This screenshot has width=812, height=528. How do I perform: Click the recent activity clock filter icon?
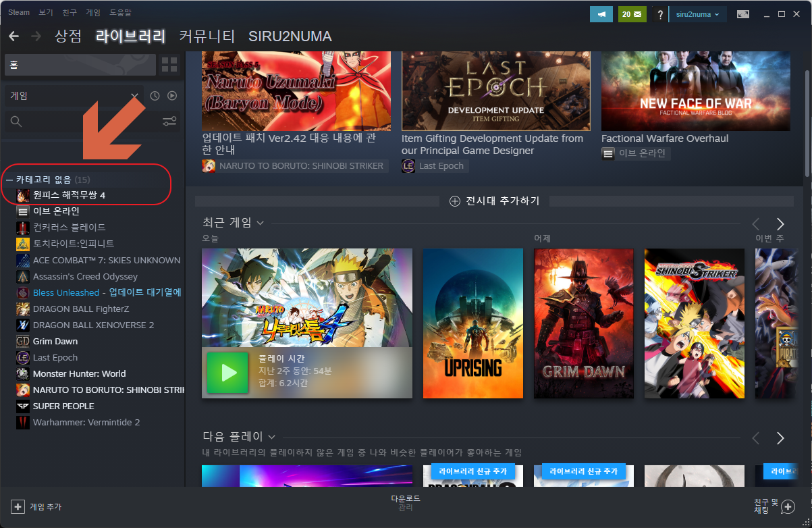[x=155, y=96]
